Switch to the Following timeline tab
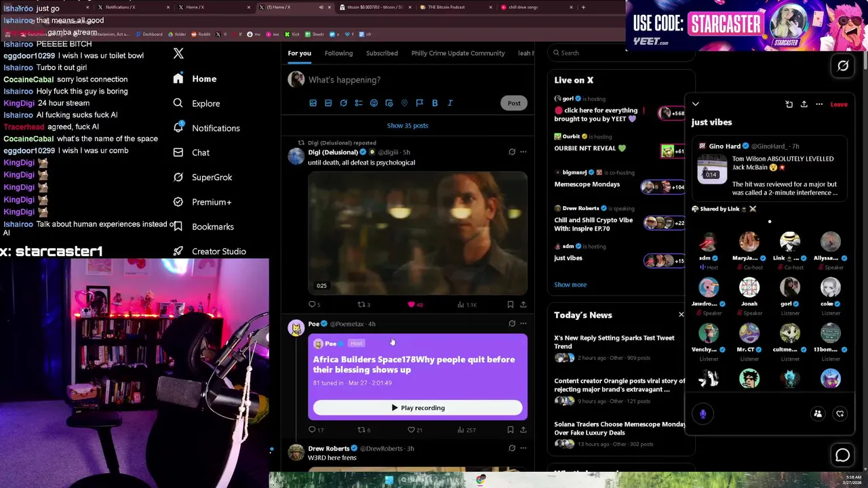This screenshot has width=868, height=488. coord(338,53)
